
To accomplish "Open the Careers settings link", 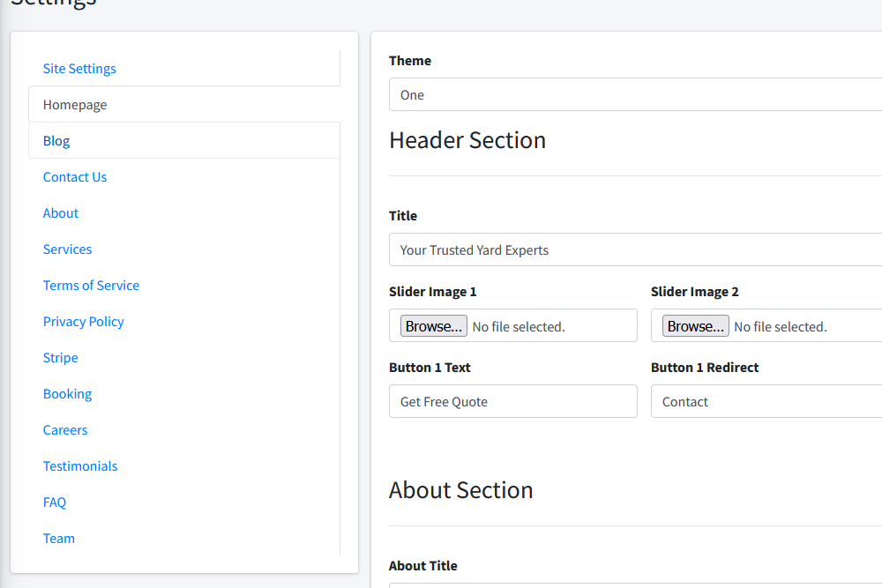I will point(65,430).
